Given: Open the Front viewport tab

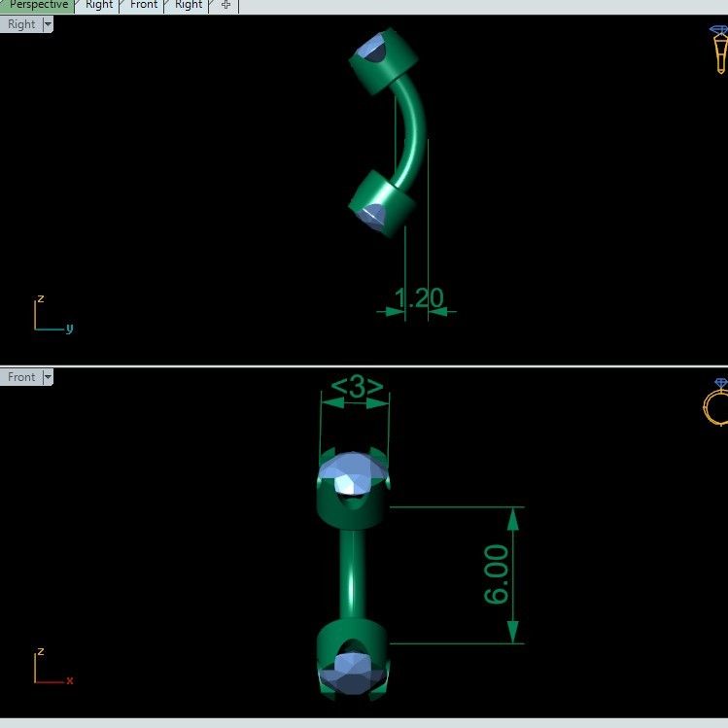Looking at the screenshot, I should tap(144, 5).
